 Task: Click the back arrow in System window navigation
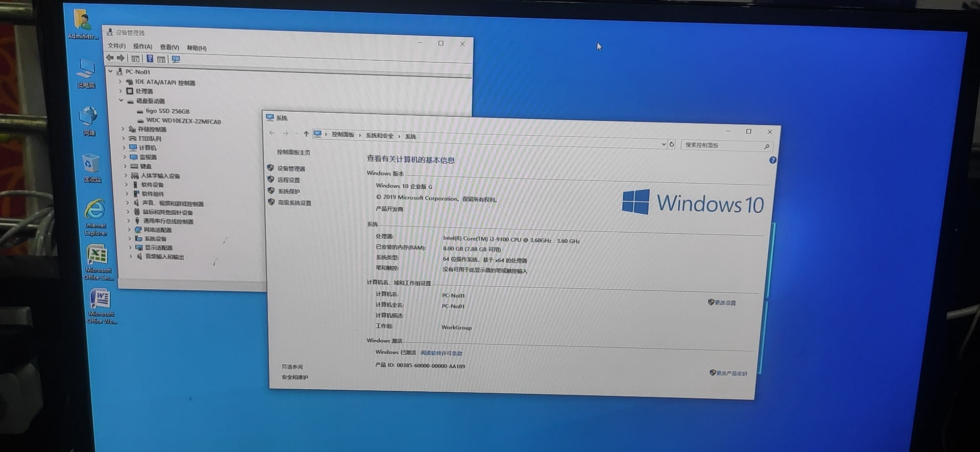[272, 133]
